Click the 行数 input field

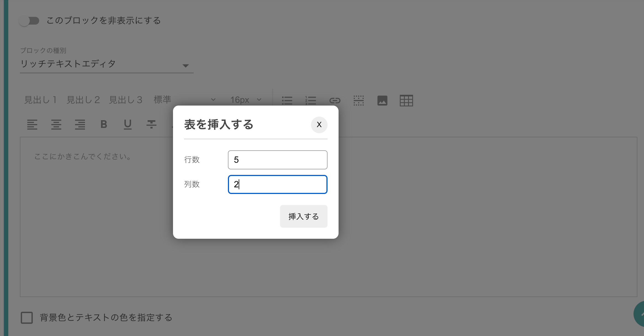[x=277, y=160]
